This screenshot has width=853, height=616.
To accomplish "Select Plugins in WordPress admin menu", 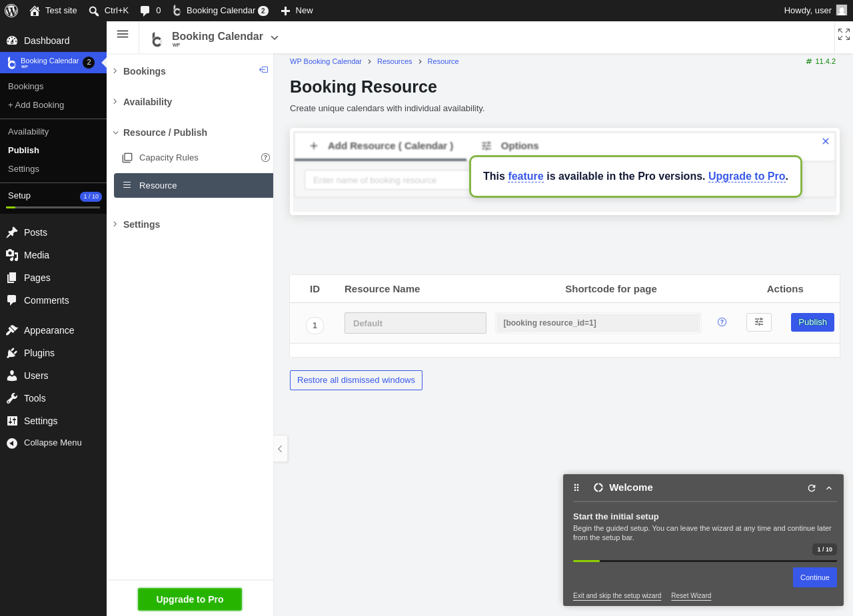I will pos(39,353).
